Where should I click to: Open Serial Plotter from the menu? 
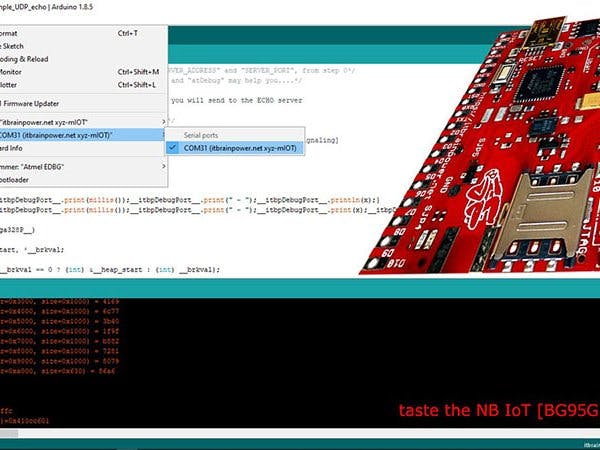pyautogui.click(x=83, y=85)
